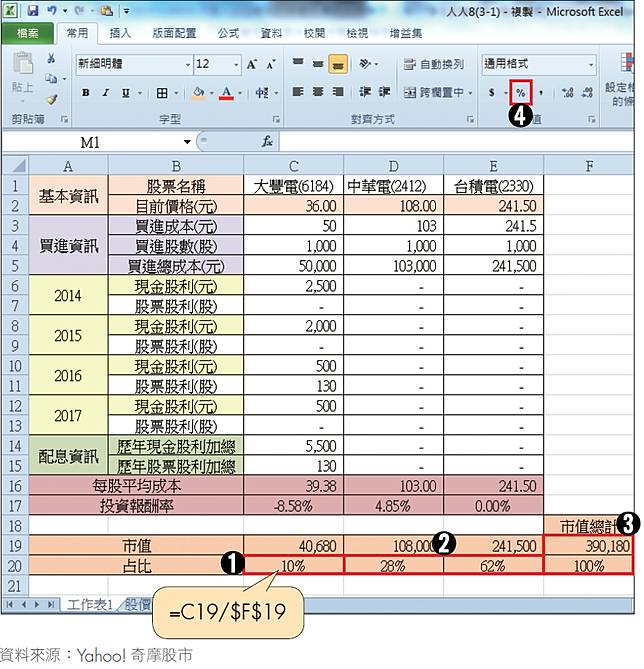Toggle Underline formatting
The image size is (644, 669).
click(x=125, y=93)
